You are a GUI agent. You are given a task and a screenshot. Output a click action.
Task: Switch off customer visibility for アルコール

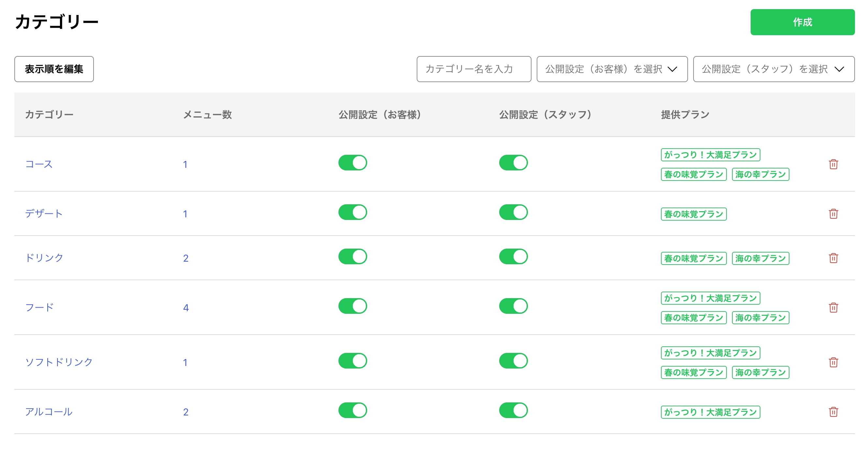point(352,410)
